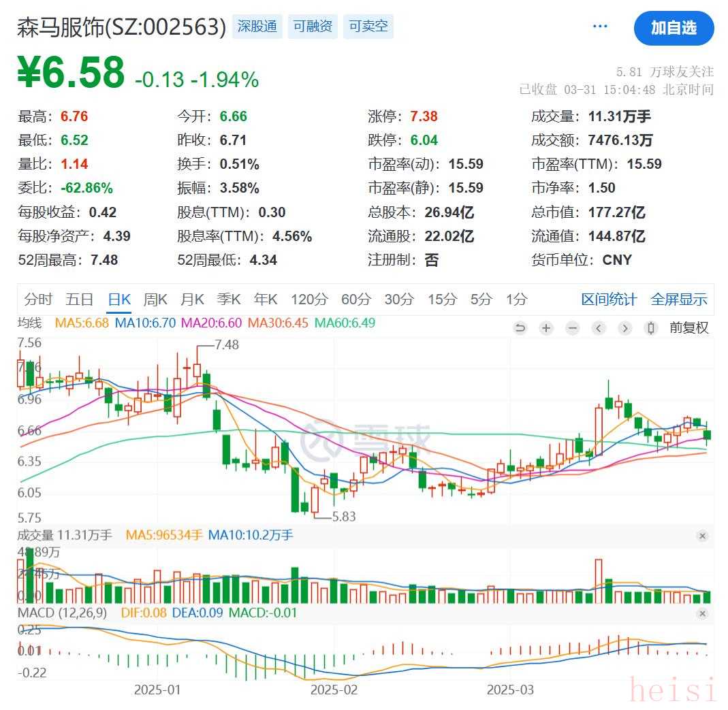Image resolution: width=728 pixels, height=710 pixels.
Task: Click the 7.48 high marker on chart
Action: point(227,345)
